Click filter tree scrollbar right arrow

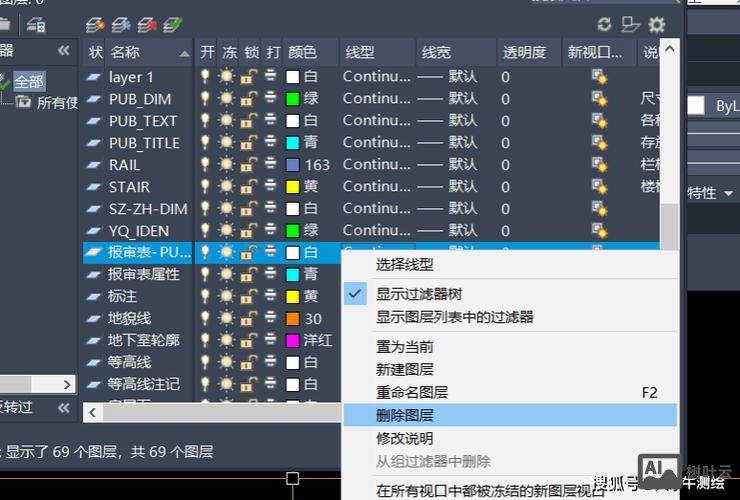(x=67, y=385)
